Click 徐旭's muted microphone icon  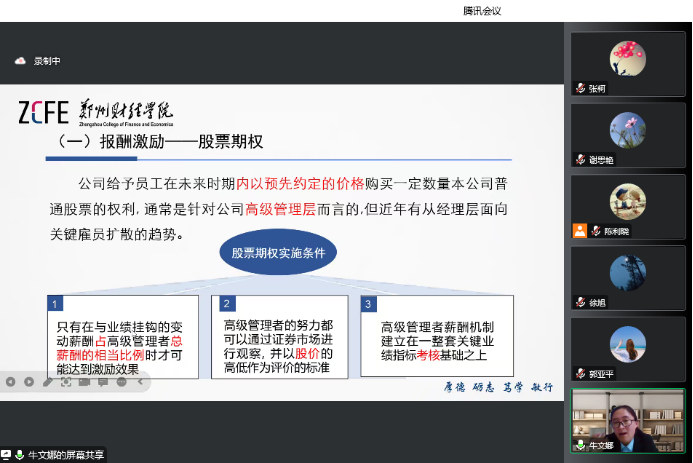[580, 302]
